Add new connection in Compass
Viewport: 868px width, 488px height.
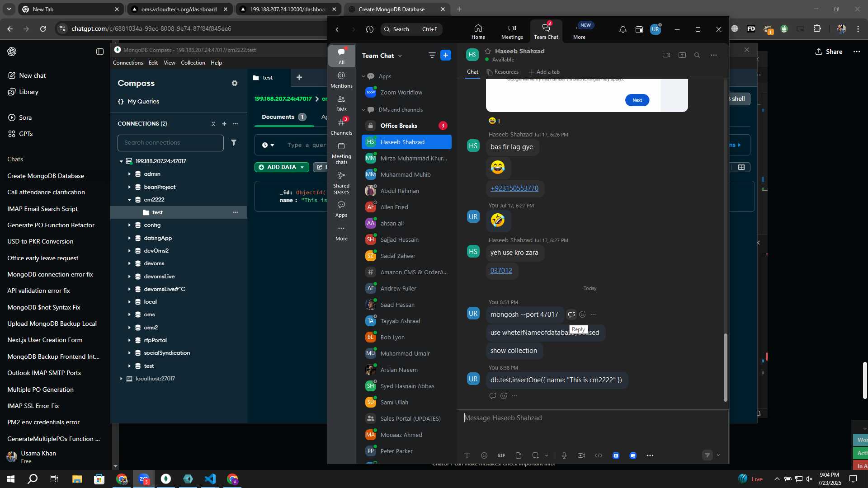(224, 124)
